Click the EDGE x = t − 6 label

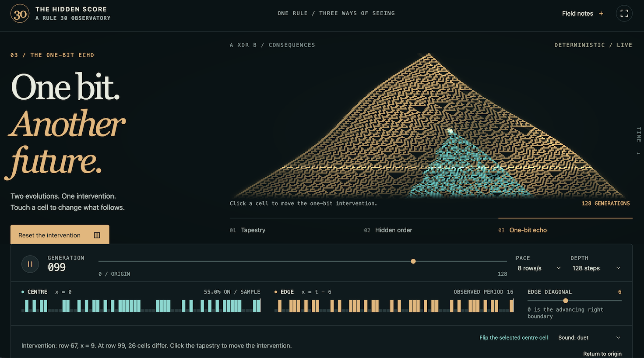point(303,292)
